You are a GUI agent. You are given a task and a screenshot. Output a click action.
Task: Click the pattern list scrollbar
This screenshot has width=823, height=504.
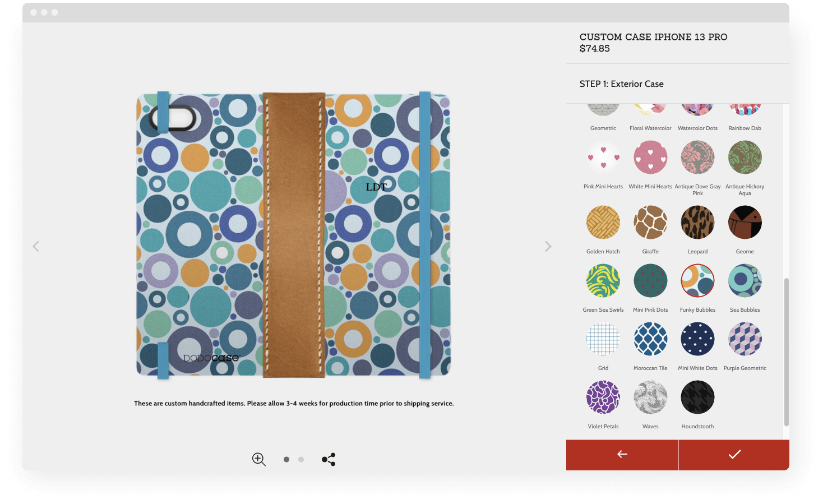[786, 352]
